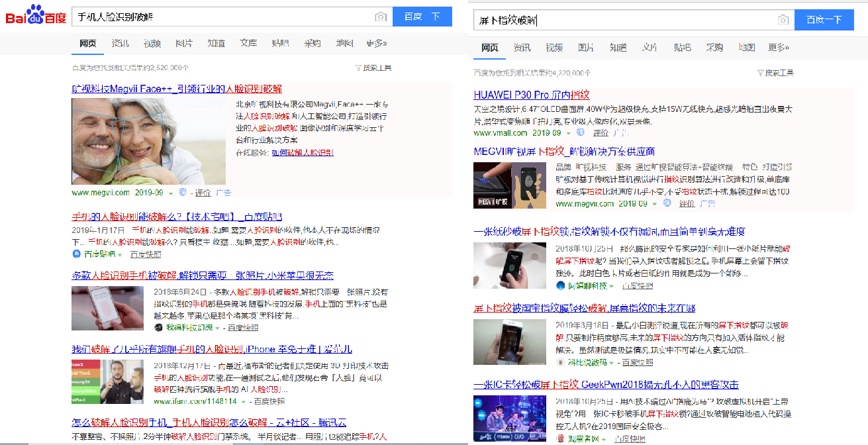The image size is (868, 445).
Task: Click the Baidu logo on the face-recognition search page
Action: point(36,15)
